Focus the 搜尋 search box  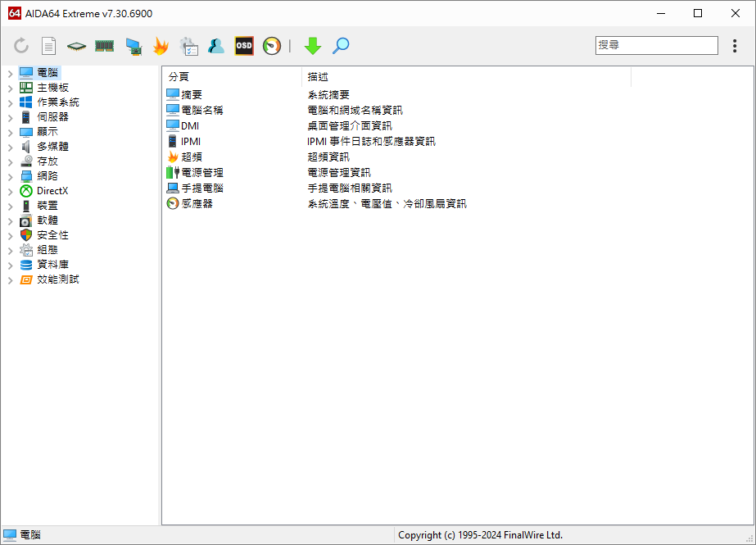pyautogui.click(x=657, y=45)
